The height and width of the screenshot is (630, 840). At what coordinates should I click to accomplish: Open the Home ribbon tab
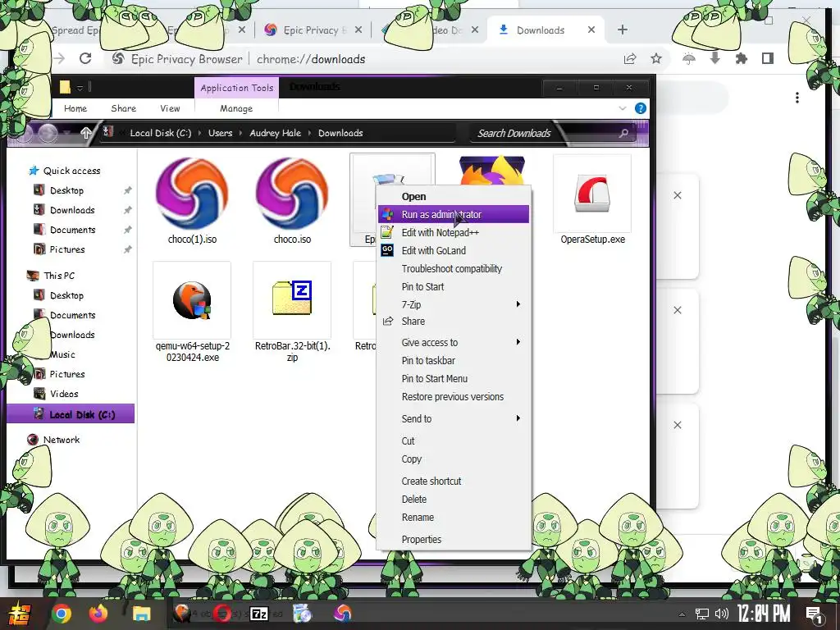tap(75, 108)
